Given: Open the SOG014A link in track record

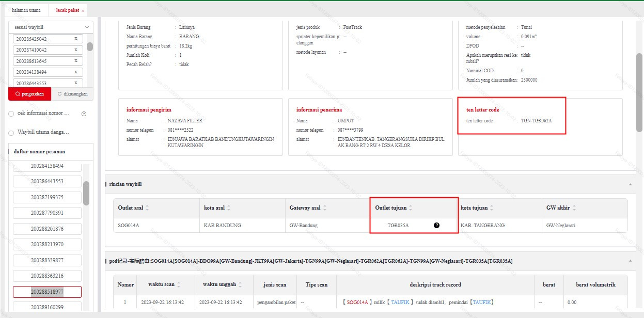Looking at the screenshot, I should click(357, 302).
